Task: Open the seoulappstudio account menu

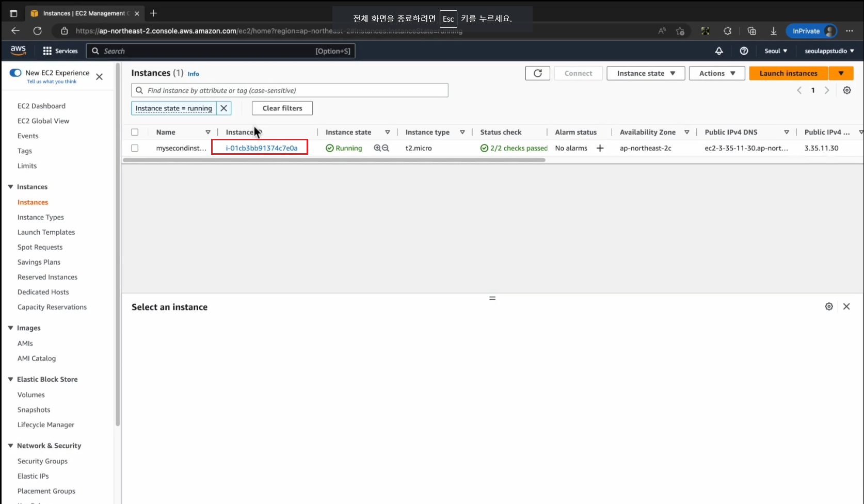Action: pyautogui.click(x=829, y=51)
